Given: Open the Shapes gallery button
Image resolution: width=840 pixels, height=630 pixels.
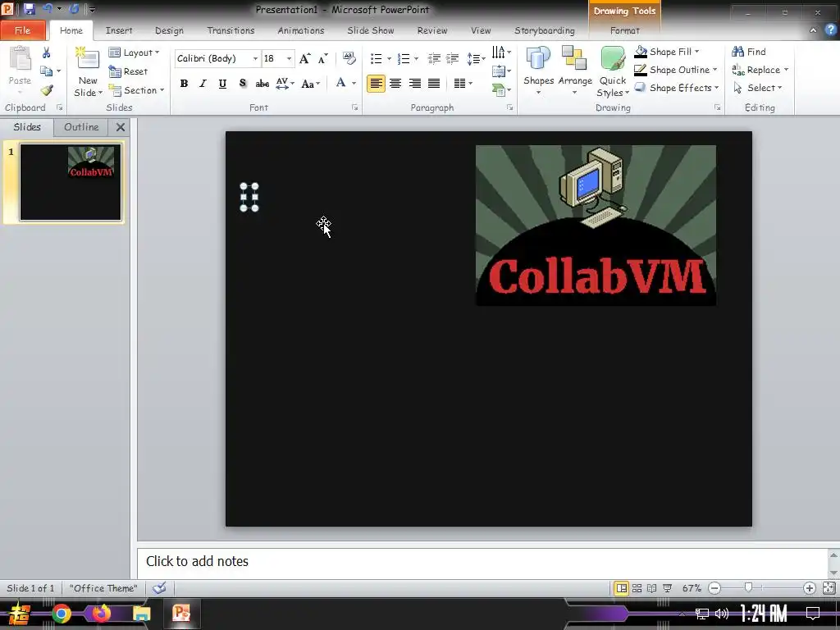Looking at the screenshot, I should coord(538,71).
